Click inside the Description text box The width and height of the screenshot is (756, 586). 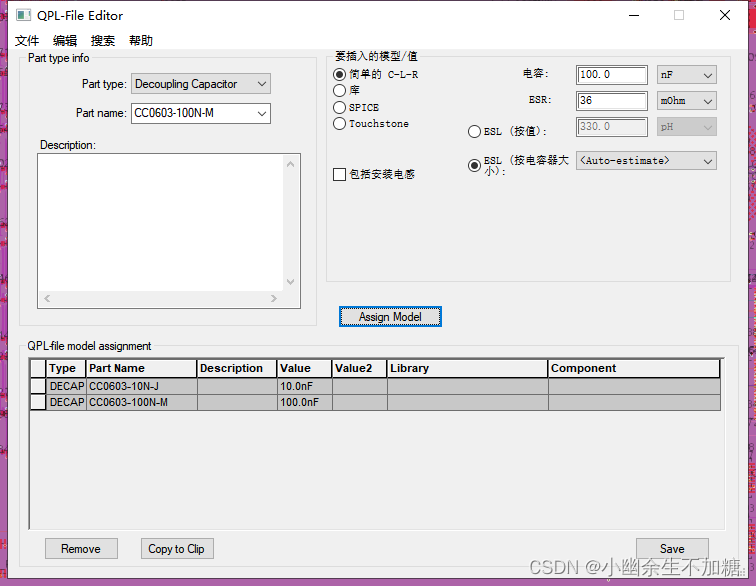point(161,222)
